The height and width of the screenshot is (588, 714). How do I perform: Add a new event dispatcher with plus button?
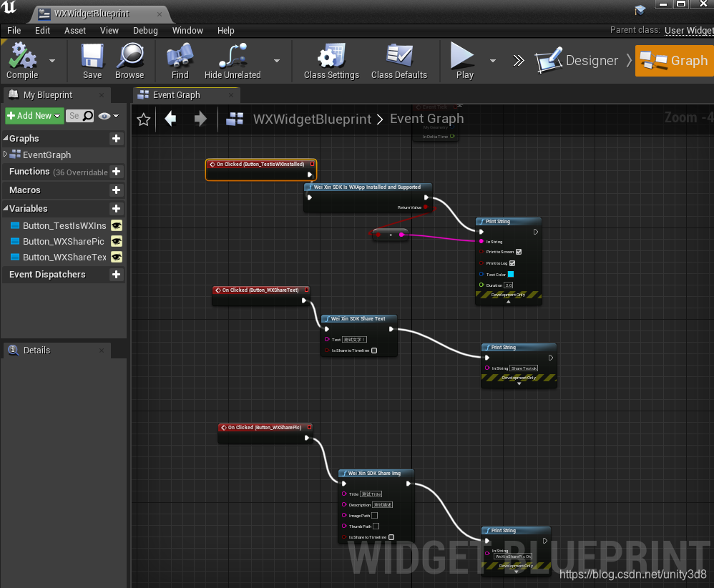click(x=116, y=275)
